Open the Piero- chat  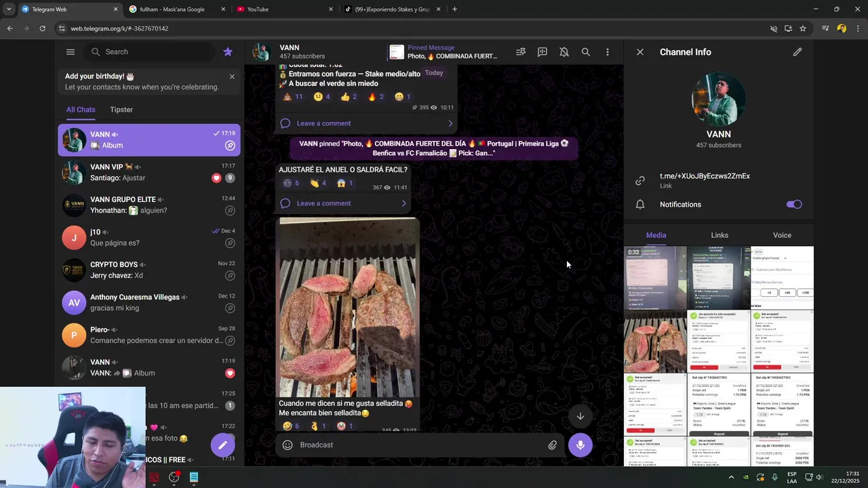pos(149,335)
